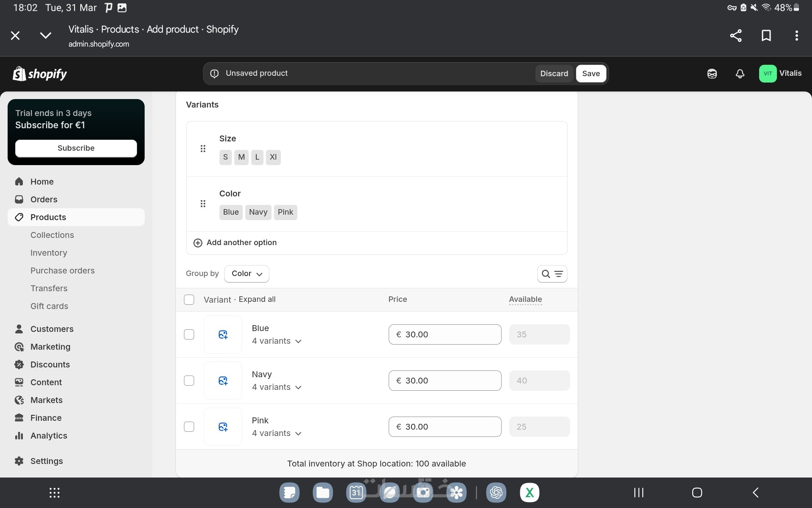812x508 pixels.
Task: Check the Blue variant checkbox
Action: (189, 334)
